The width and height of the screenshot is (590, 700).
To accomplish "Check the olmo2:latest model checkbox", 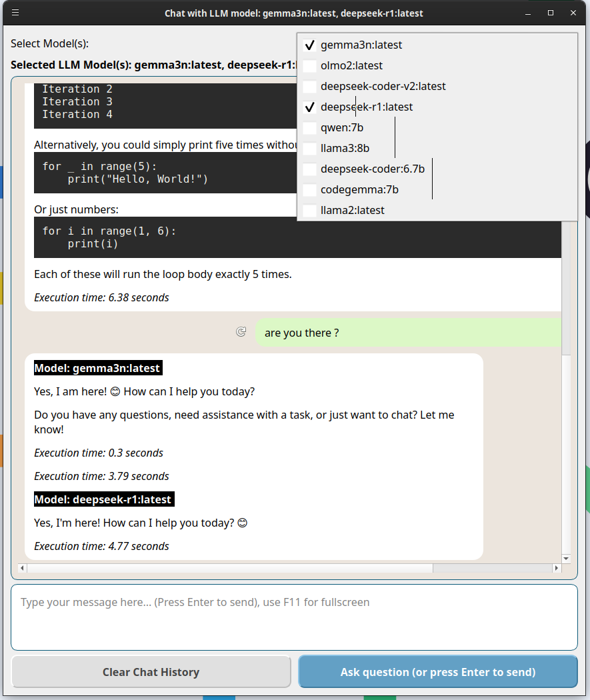I will tap(309, 65).
